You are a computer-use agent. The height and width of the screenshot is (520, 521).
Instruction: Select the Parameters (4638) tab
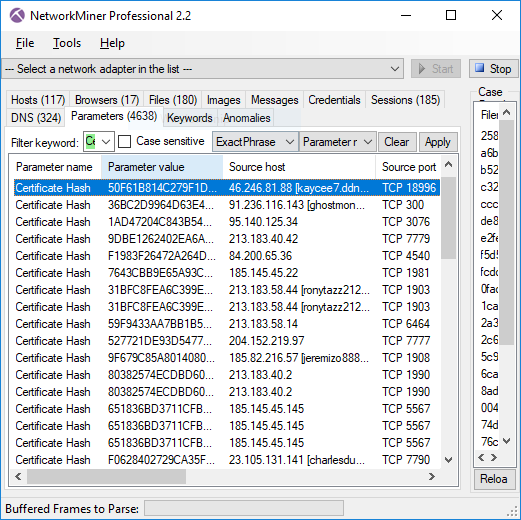click(x=114, y=116)
